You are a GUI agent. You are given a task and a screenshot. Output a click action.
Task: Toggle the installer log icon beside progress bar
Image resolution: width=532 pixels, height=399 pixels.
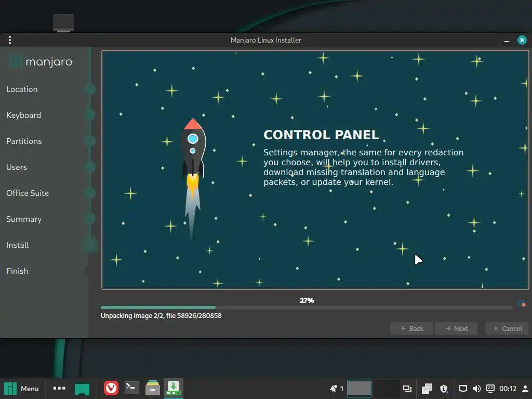tap(522, 303)
